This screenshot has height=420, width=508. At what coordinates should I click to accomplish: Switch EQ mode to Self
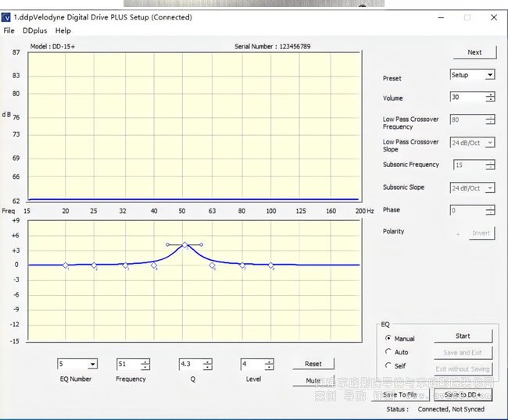click(388, 365)
